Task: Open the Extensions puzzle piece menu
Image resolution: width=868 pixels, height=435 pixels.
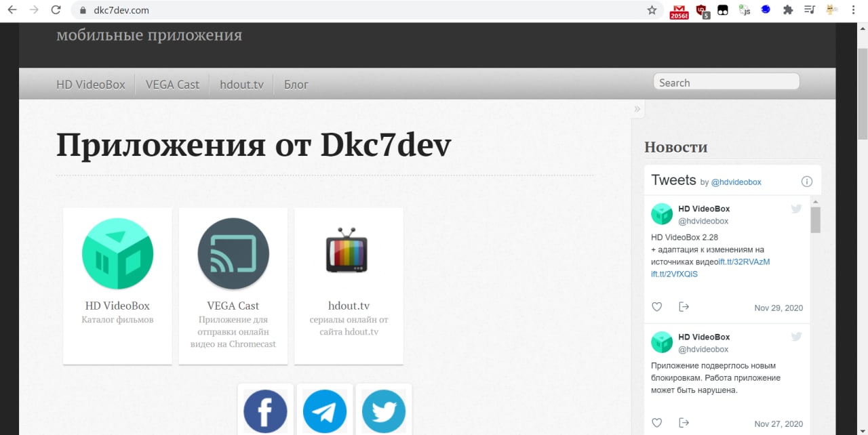Action: tap(787, 10)
